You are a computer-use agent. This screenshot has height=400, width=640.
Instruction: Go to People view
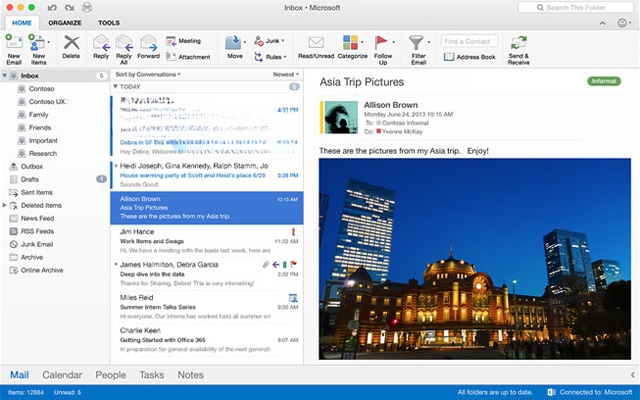111,375
